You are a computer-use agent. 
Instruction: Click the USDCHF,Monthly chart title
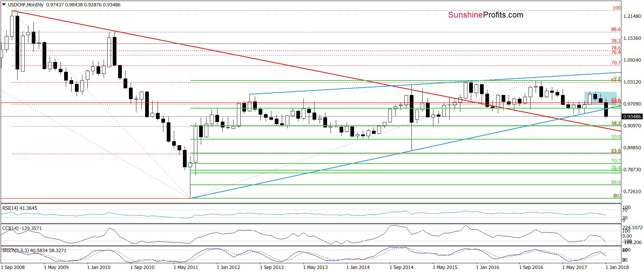pyautogui.click(x=26, y=5)
